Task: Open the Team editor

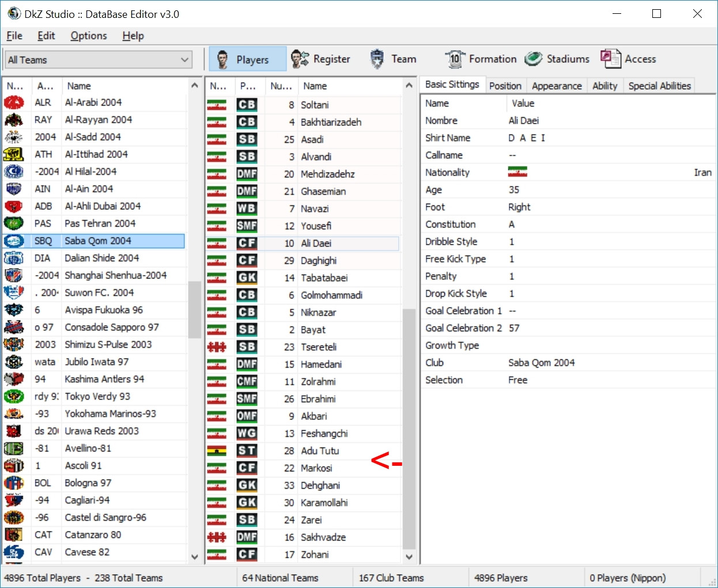Action: [392, 59]
